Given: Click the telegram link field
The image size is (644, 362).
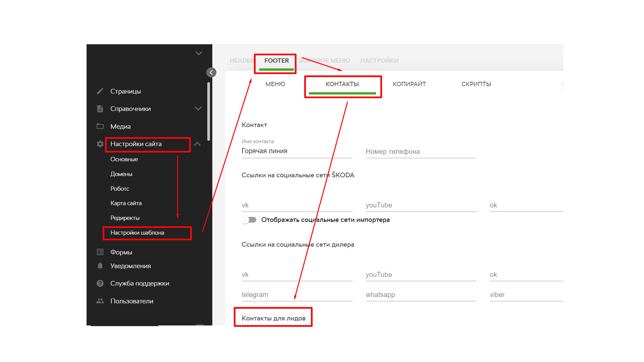Looking at the screenshot, I should point(297,295).
